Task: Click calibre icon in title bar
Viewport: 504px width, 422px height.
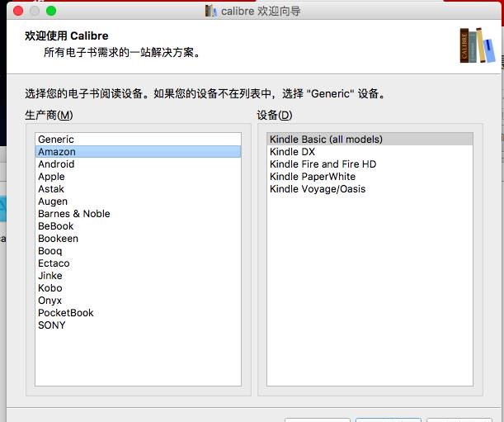Action: [211, 11]
